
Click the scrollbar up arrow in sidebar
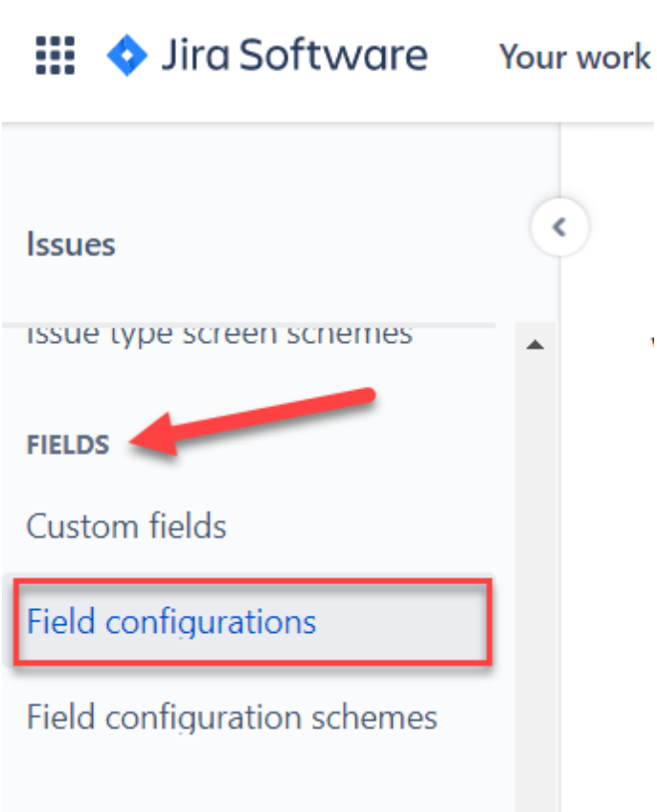click(535, 345)
